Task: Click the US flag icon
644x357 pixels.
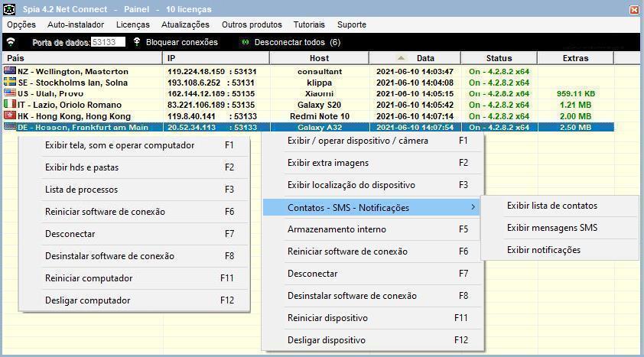Action: point(10,93)
